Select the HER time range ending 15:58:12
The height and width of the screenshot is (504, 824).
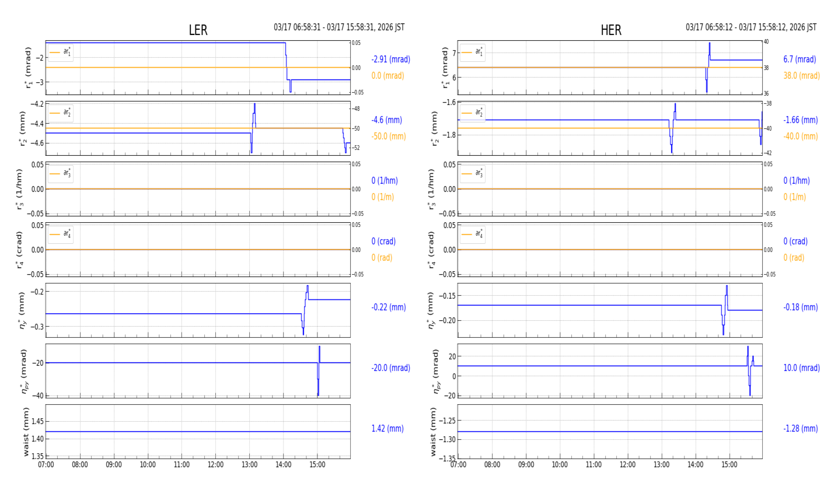[x=751, y=27]
